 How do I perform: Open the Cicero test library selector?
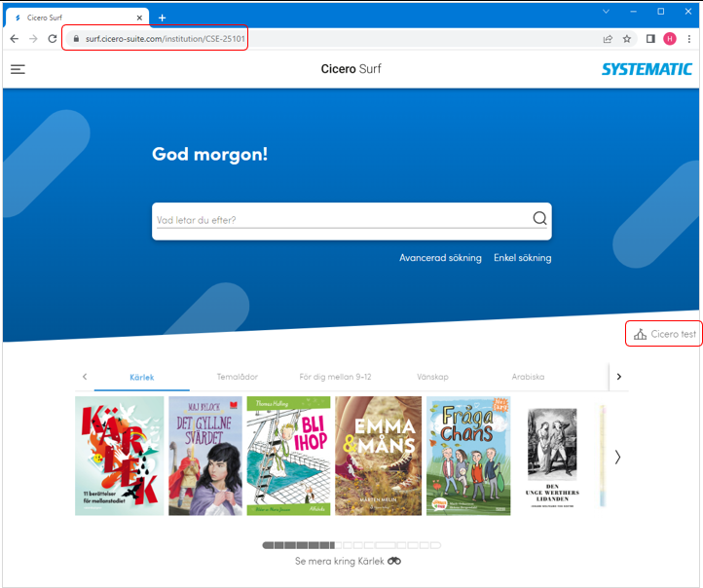[x=664, y=334]
